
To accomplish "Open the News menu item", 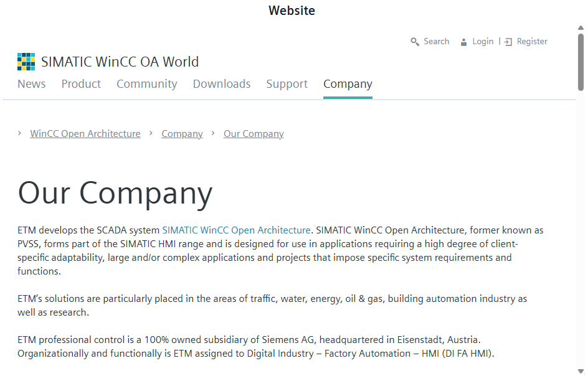I will click(x=31, y=84).
